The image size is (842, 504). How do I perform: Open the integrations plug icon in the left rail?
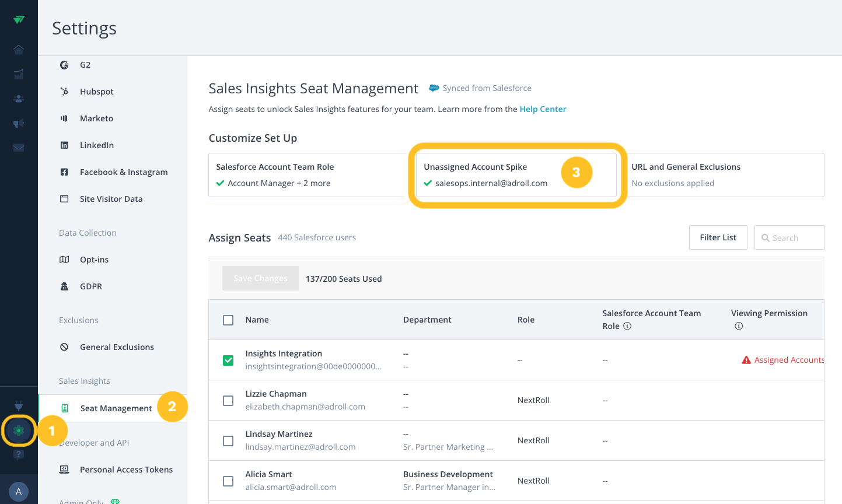tap(19, 406)
